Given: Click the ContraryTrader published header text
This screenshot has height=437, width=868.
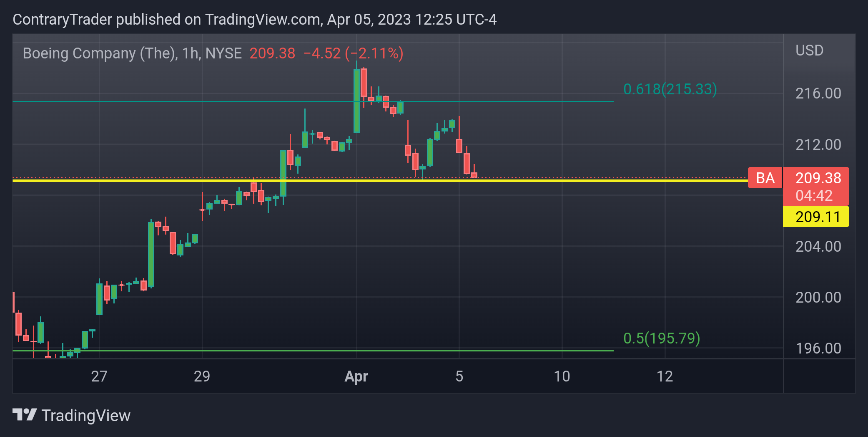Looking at the screenshot, I should (254, 19).
